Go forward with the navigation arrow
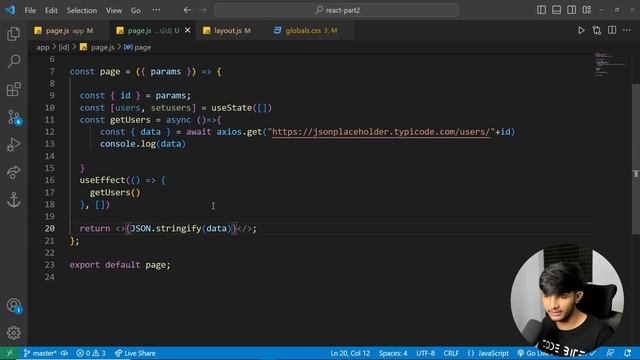Screen dimensions: 640x360 tap(203, 10)
